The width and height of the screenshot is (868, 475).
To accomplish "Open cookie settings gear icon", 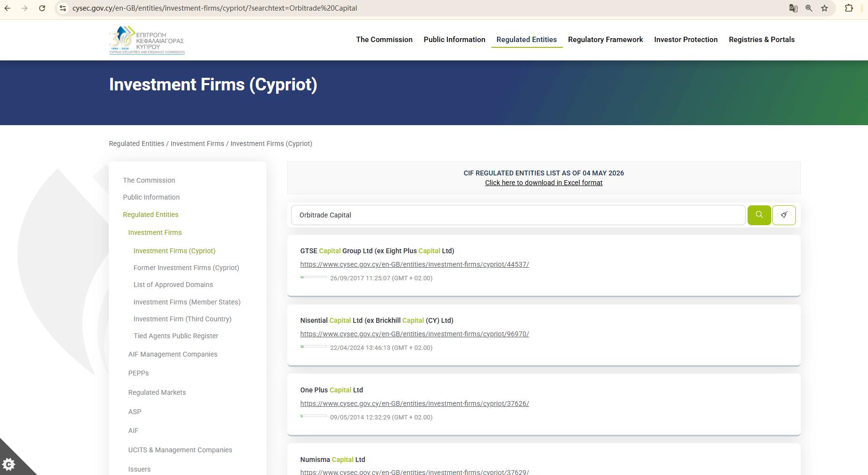I will point(9,465).
